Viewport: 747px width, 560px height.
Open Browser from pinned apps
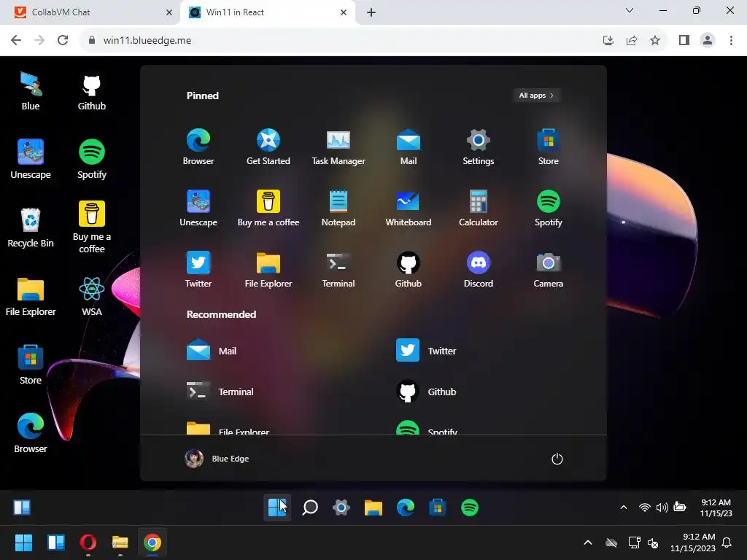tap(198, 147)
